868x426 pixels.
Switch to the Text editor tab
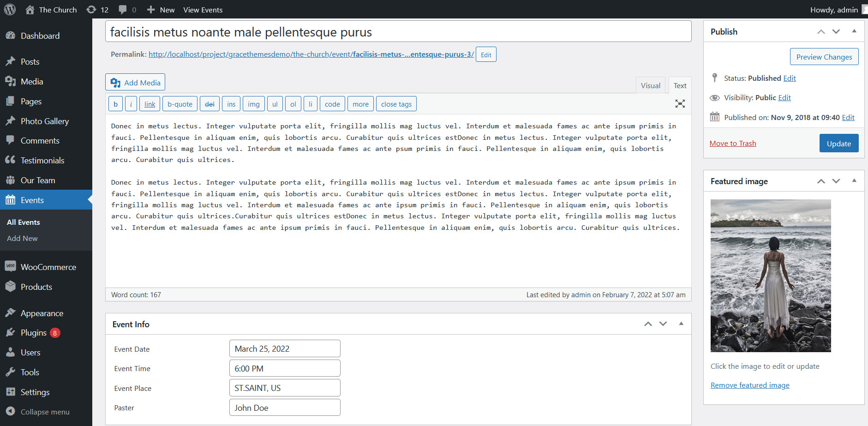(680, 85)
